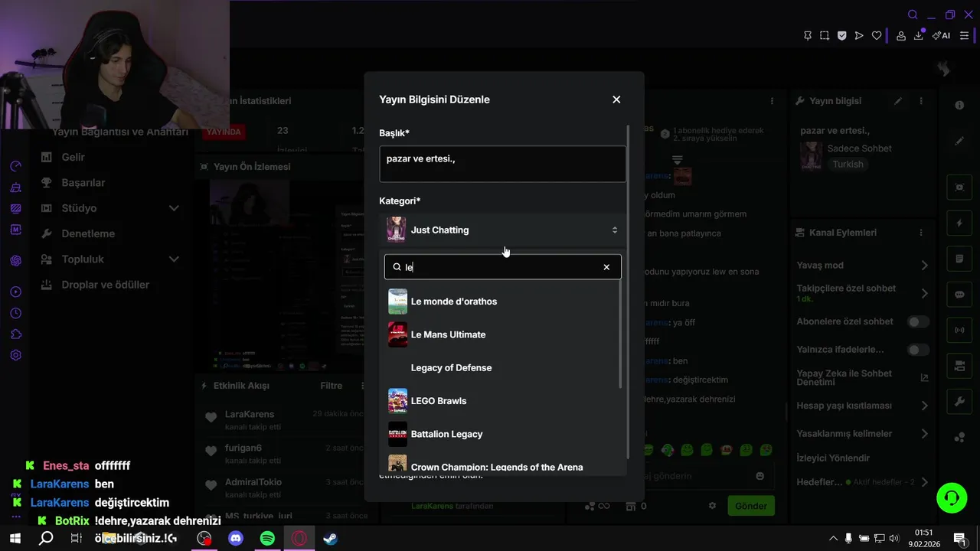The width and height of the screenshot is (980, 551).
Task: Click the heart bookmark toolbar icon
Action: (x=877, y=36)
